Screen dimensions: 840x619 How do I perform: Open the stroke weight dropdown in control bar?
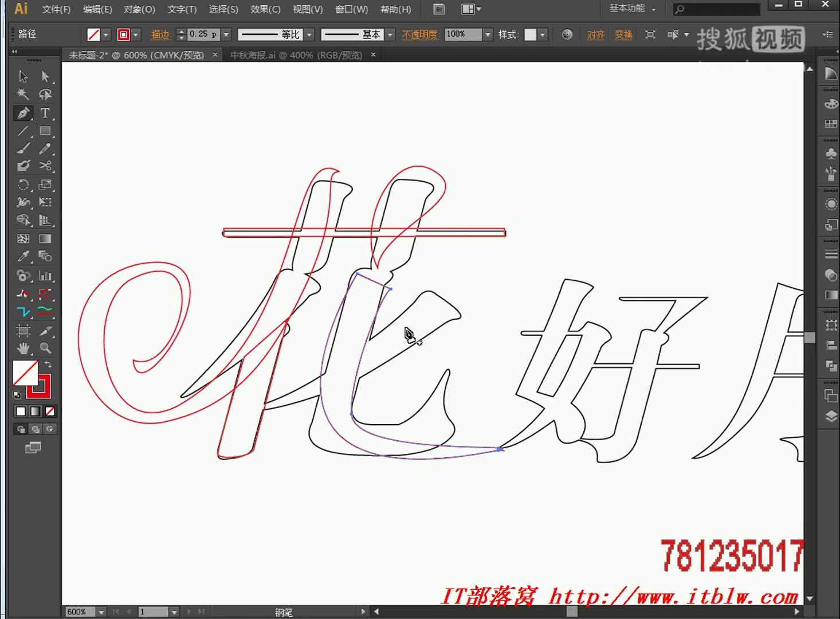[227, 34]
